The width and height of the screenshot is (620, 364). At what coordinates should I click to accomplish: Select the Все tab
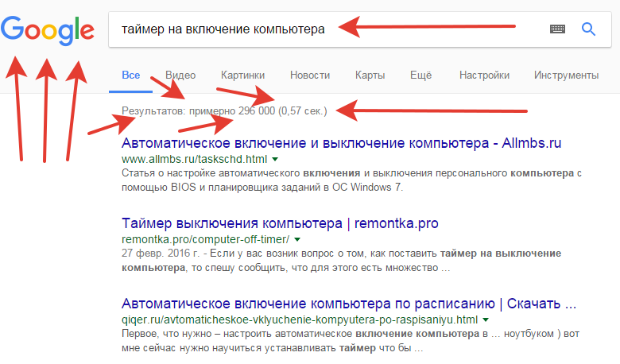point(131,75)
